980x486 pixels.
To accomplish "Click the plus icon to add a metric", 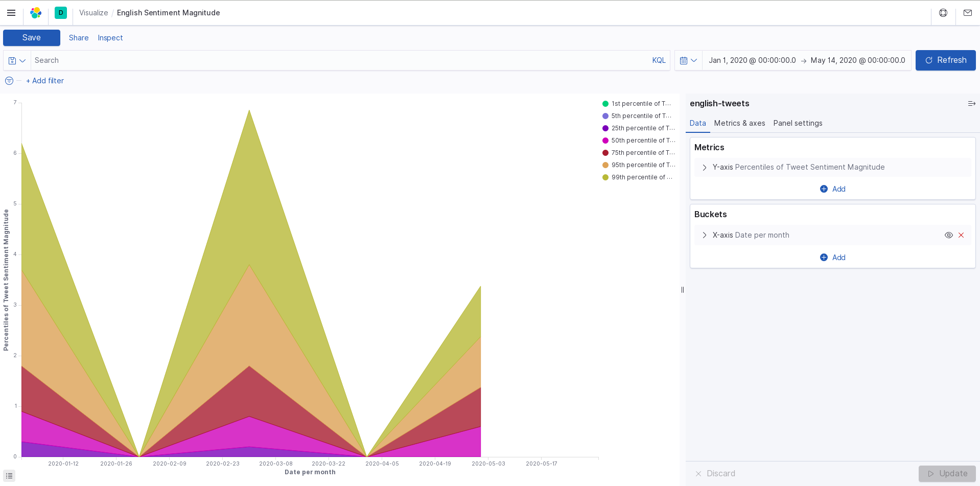I will point(824,189).
